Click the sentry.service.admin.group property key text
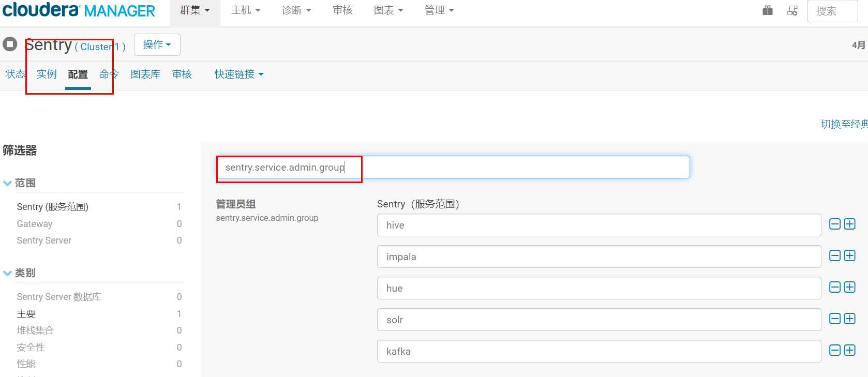The image size is (868, 377). pyautogui.click(x=267, y=218)
